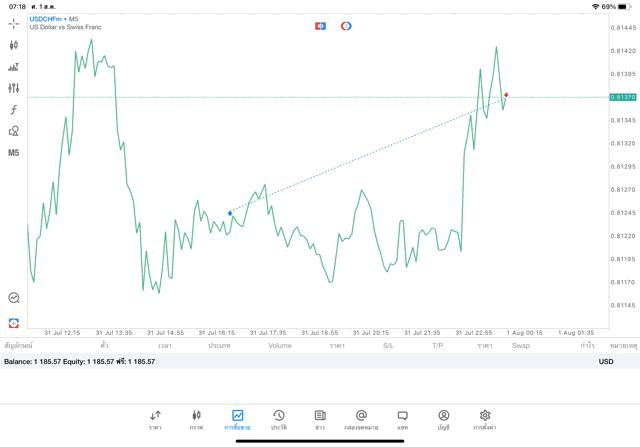The height and width of the screenshot is (447, 640).
Task: Switch to the กราฟ chart tab
Action: (196, 419)
